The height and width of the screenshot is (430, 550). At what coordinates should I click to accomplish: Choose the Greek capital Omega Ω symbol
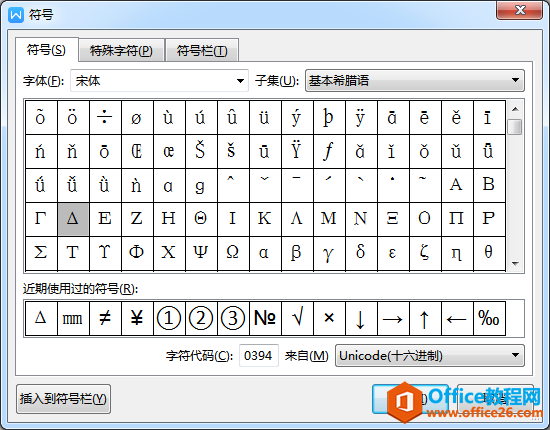(233, 253)
